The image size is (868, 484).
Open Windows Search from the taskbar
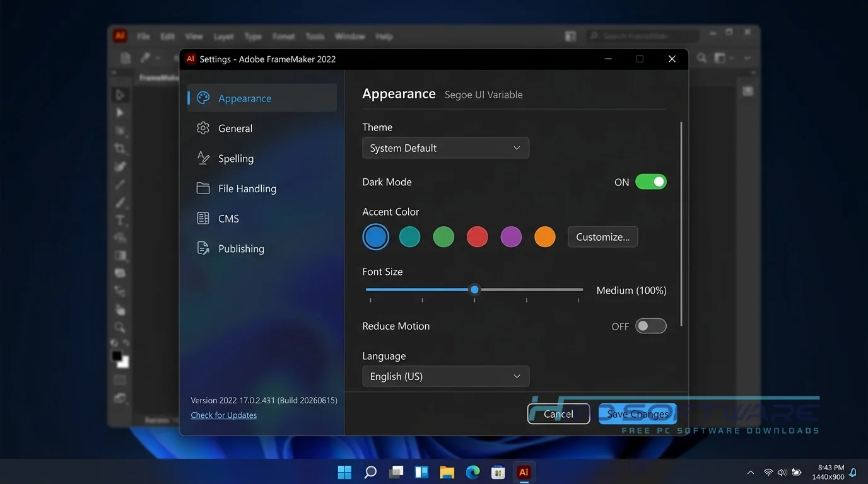point(370,472)
